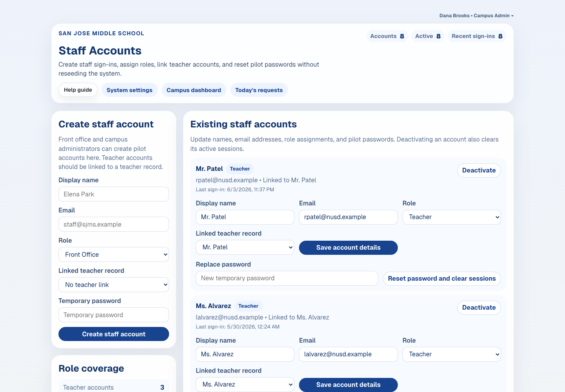Go to Campus dashboard
The height and width of the screenshot is (392, 565).
coord(194,90)
